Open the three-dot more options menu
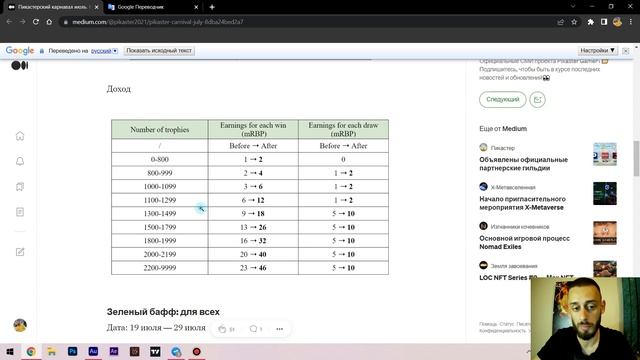The height and width of the screenshot is (360, 640). pos(280,329)
